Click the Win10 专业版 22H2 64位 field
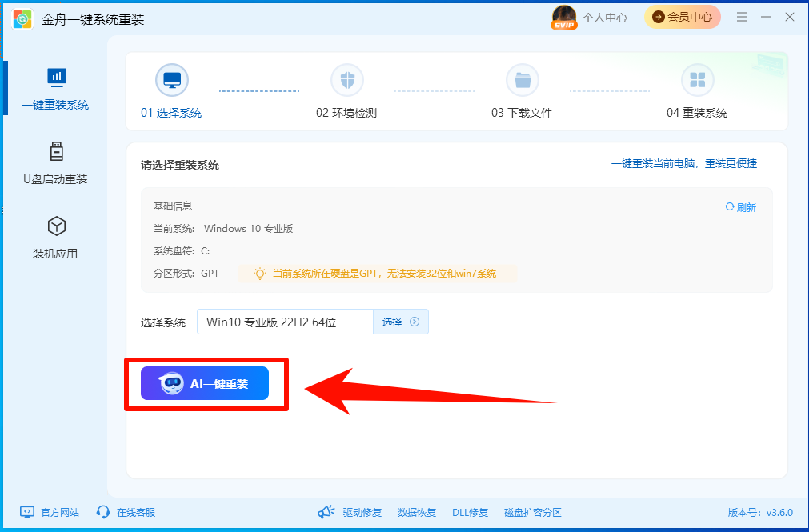The image size is (809, 532). (285, 322)
